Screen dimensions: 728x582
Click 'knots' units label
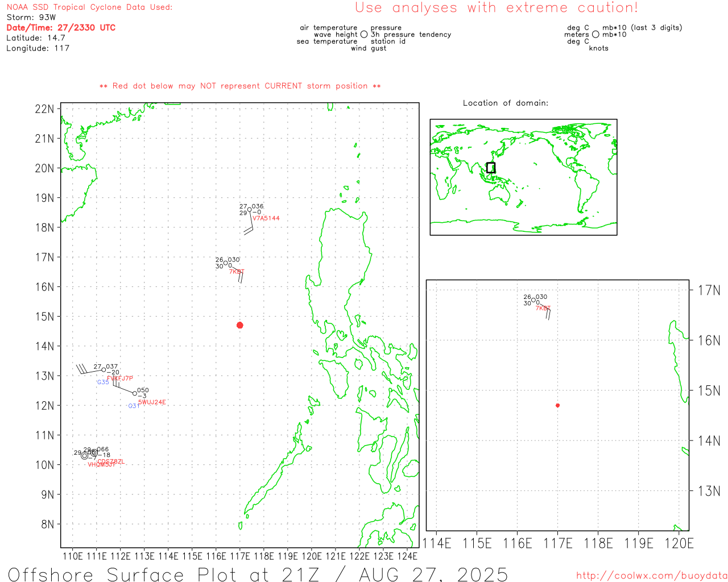599,48
